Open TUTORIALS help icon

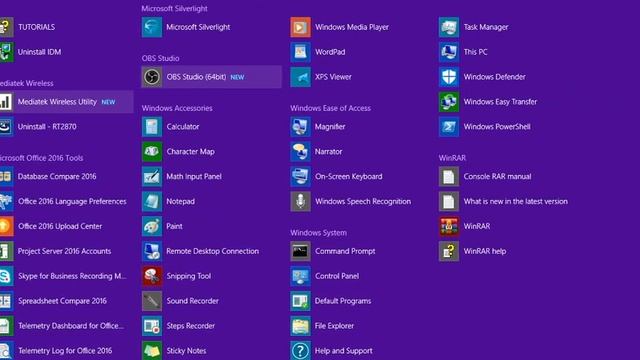pos(7,27)
